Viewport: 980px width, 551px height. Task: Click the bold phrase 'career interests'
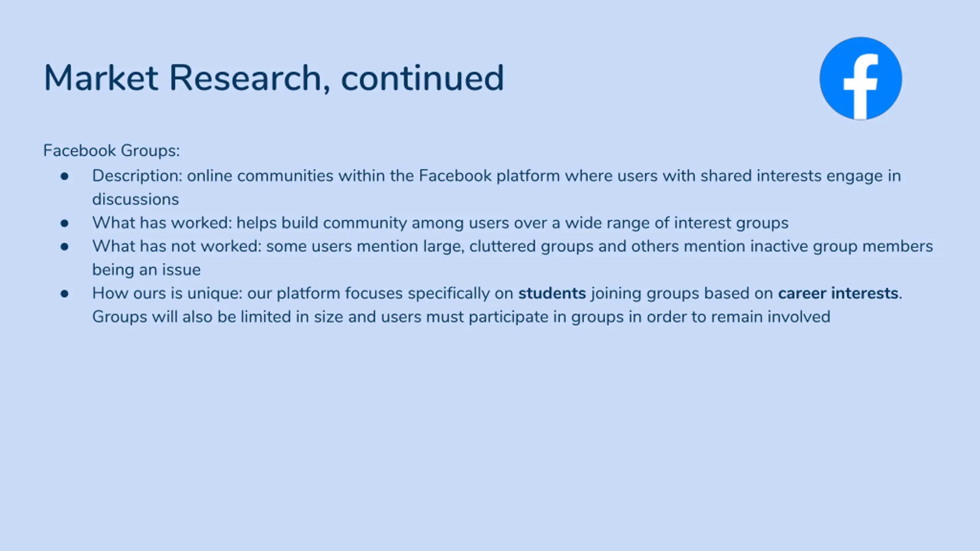point(838,293)
